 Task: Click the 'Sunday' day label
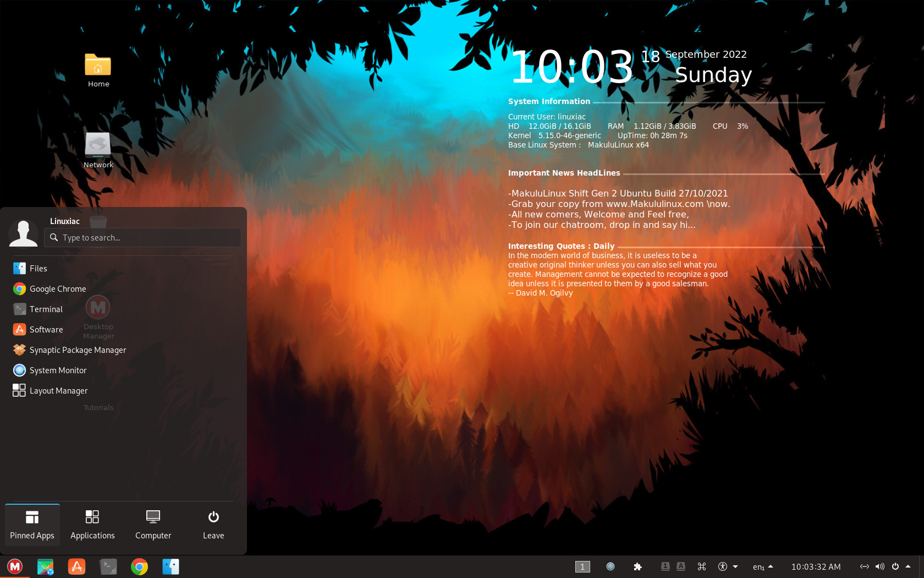(713, 75)
